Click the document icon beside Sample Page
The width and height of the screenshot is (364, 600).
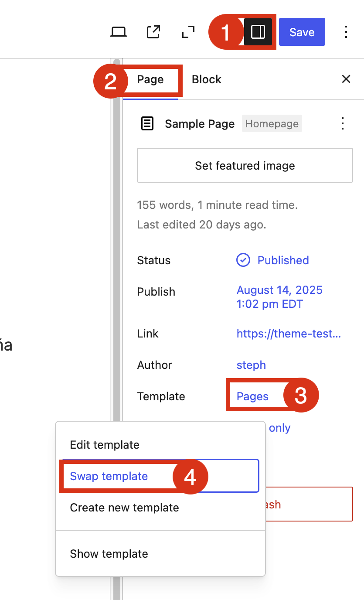click(147, 124)
